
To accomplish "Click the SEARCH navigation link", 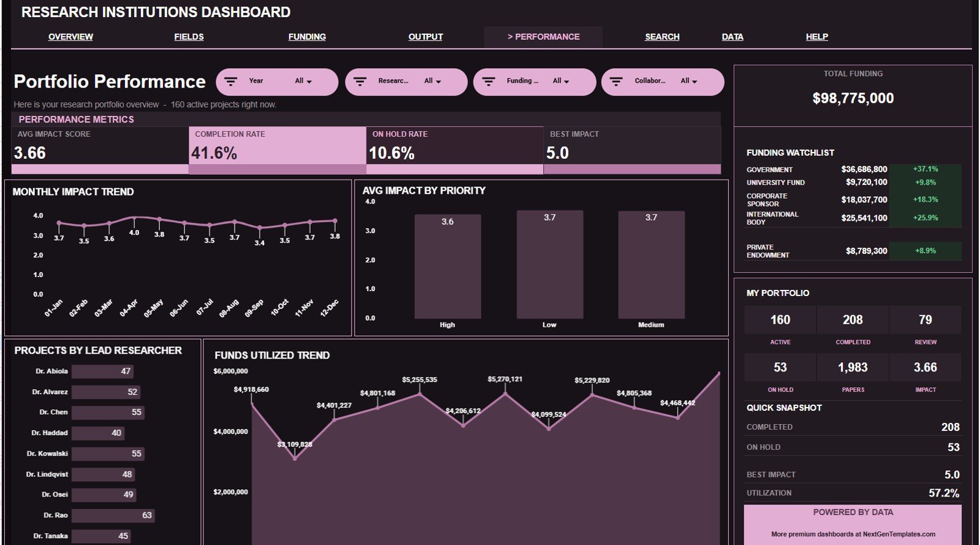I will (662, 37).
